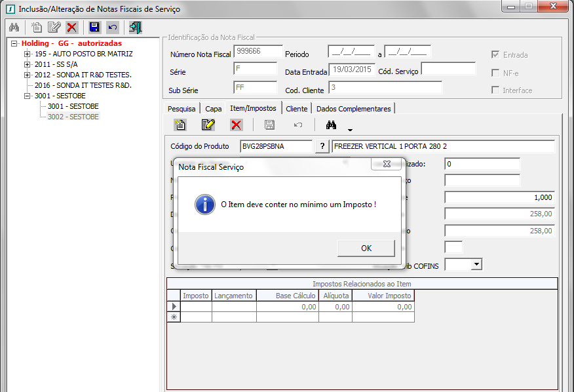Click the binoculars search icon in main toolbar
Viewport: 574px width, 392px height.
(x=14, y=28)
